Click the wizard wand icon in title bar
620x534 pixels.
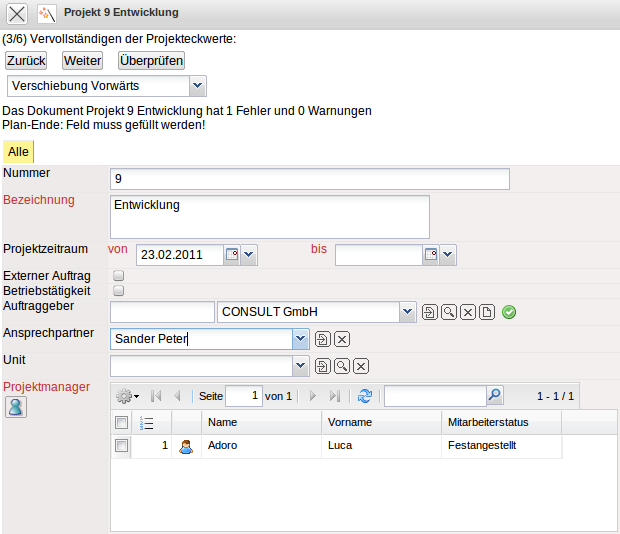coord(47,14)
